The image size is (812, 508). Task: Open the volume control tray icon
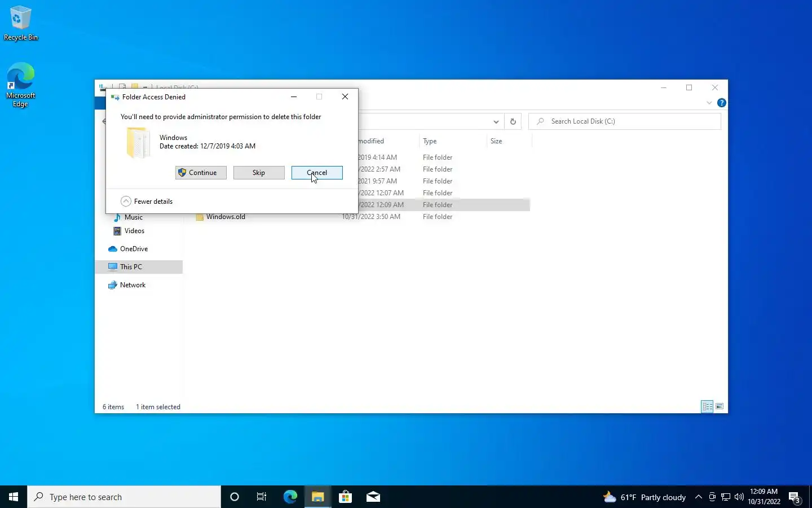[739, 497]
